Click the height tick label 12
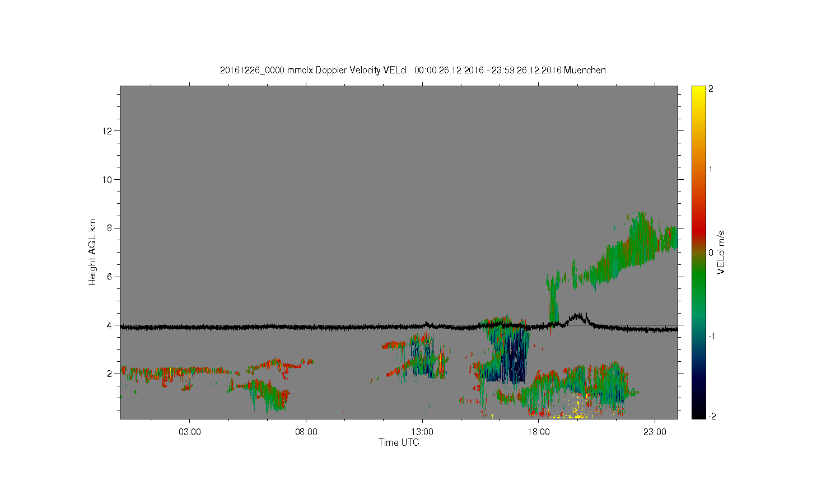The width and height of the screenshot is (840, 504). (x=108, y=131)
